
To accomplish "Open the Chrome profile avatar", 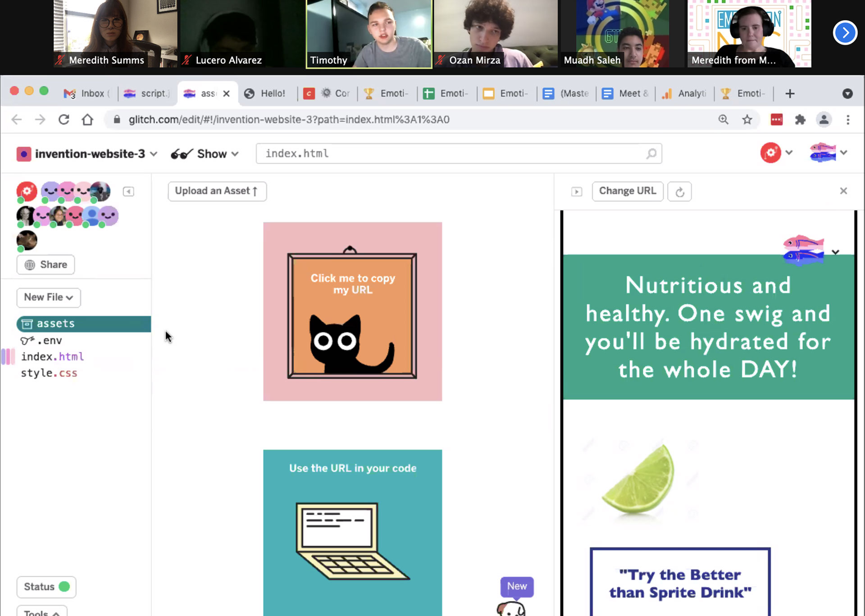I will (x=824, y=119).
